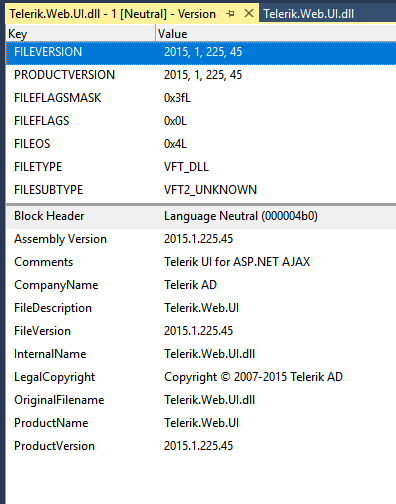396x504 pixels.
Task: Click FileDescription value Telerik.Web.UI
Action: (201, 308)
